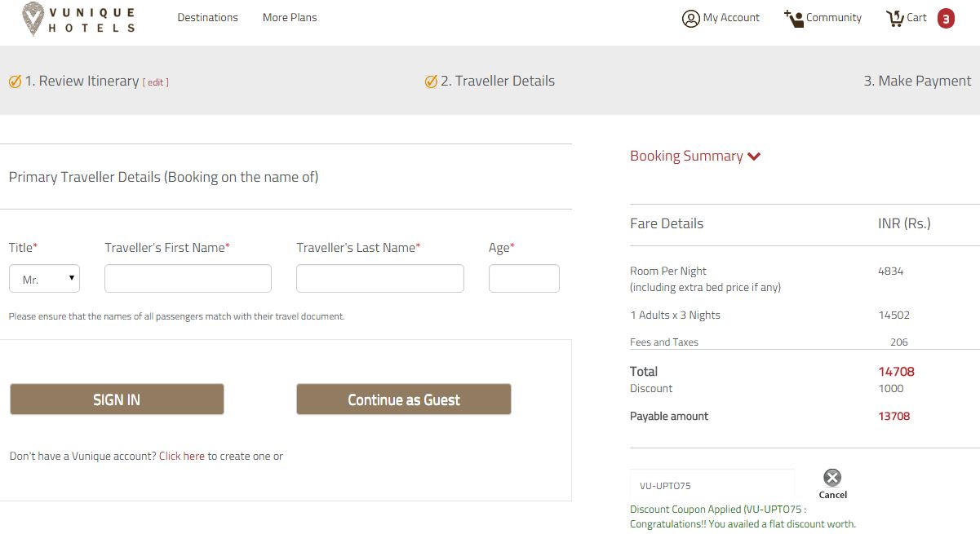Click the Age input field
Screen dimensions: 980x534
point(524,279)
